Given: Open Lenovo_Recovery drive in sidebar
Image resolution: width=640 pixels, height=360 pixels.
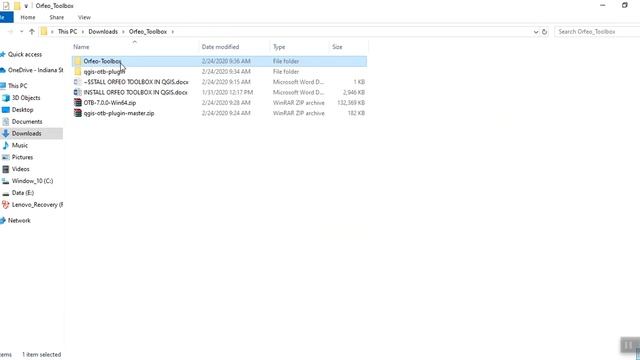Looking at the screenshot, I should (x=37, y=205).
